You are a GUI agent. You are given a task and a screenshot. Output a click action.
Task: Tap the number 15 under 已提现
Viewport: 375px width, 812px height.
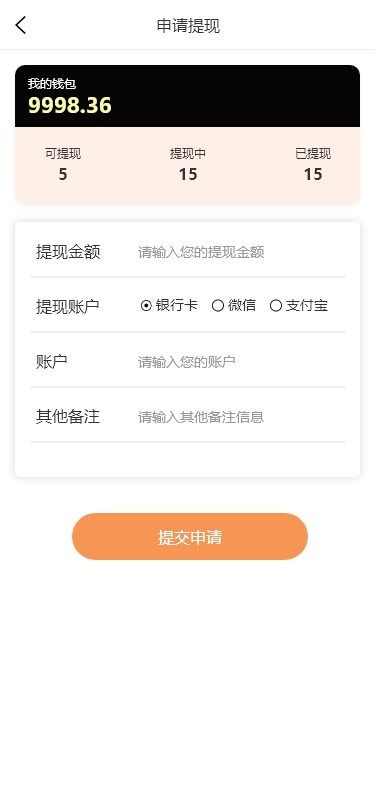click(x=313, y=175)
